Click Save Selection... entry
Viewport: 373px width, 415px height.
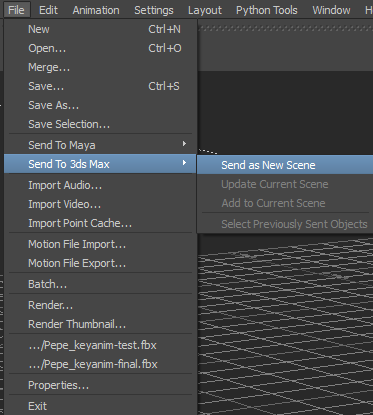click(100, 124)
